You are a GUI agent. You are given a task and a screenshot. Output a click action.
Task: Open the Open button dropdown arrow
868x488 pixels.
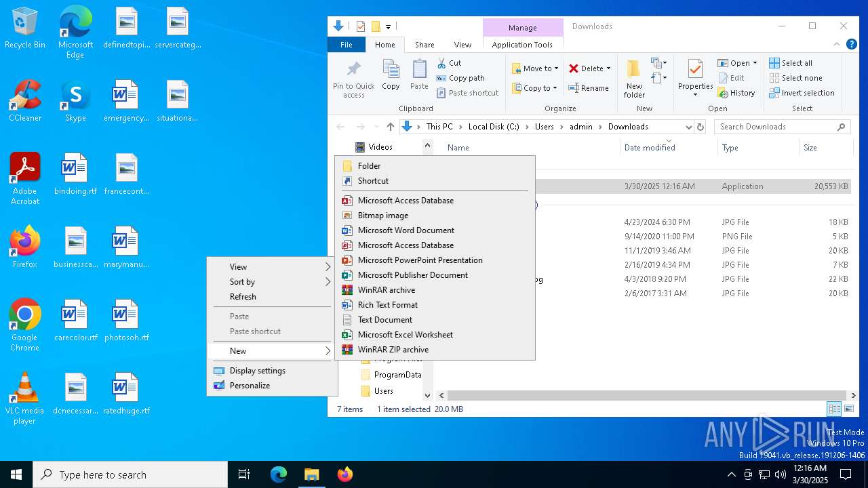click(755, 63)
